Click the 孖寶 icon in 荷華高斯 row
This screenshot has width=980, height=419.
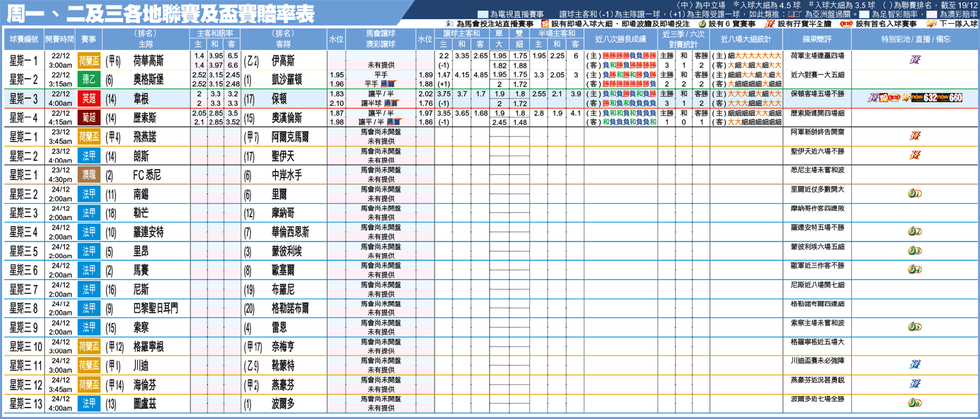click(x=915, y=60)
